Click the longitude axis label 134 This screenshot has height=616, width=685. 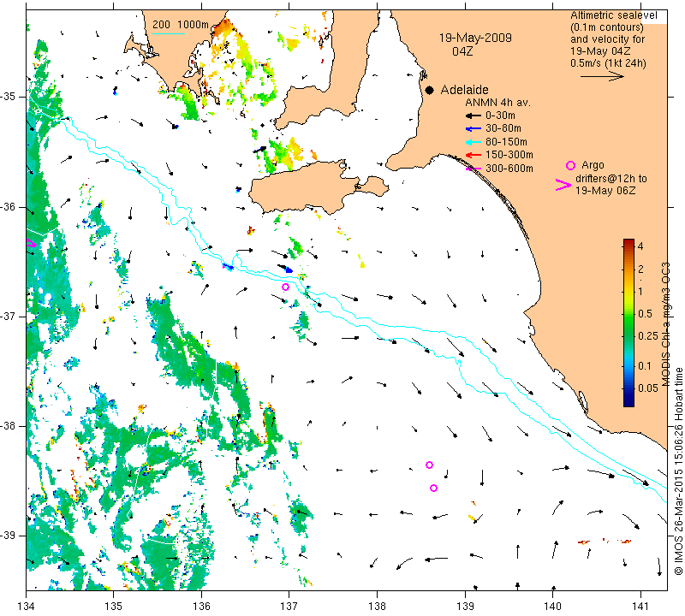(27, 607)
